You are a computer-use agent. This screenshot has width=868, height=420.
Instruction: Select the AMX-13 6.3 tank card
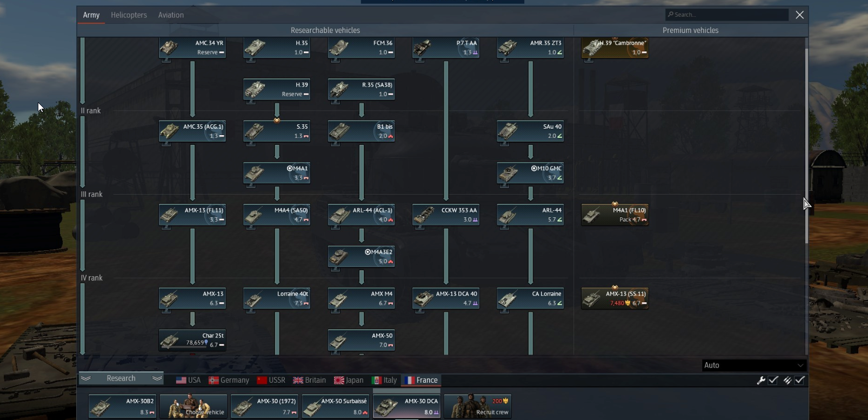pos(192,298)
